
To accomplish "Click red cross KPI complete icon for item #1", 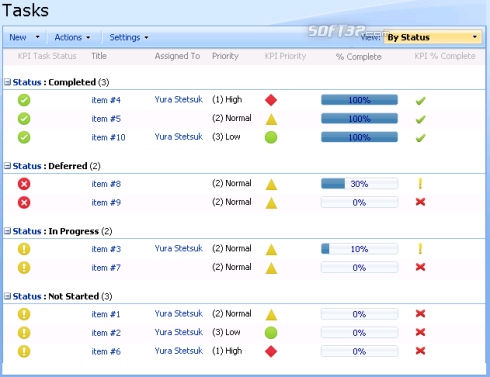I will point(421,314).
